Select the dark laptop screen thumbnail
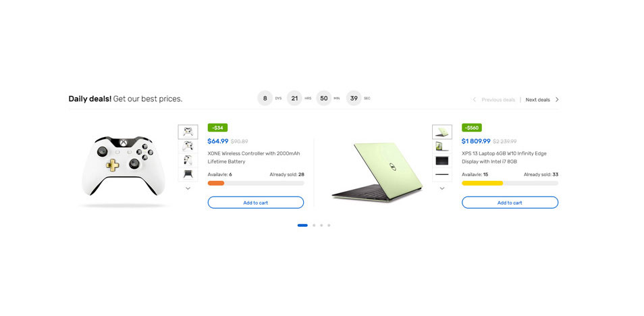Viewport: 644px width, 316px height. pyautogui.click(x=442, y=160)
